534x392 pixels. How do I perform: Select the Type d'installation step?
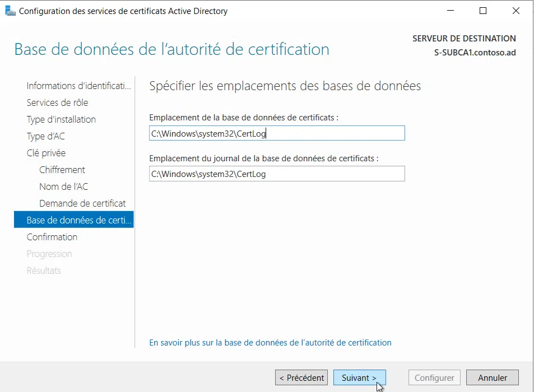point(61,119)
